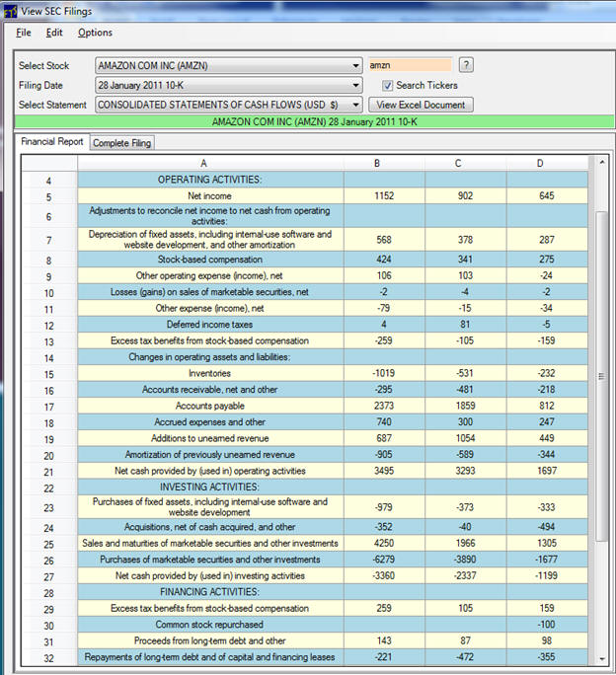This screenshot has width=616, height=675.
Task: Select row 5 header
Action: click(x=49, y=197)
